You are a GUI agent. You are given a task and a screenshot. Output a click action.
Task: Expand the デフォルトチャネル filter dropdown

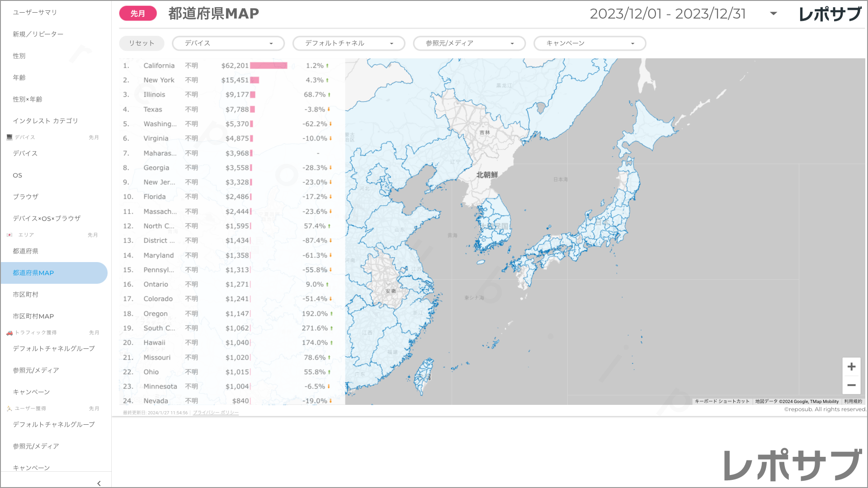point(349,43)
